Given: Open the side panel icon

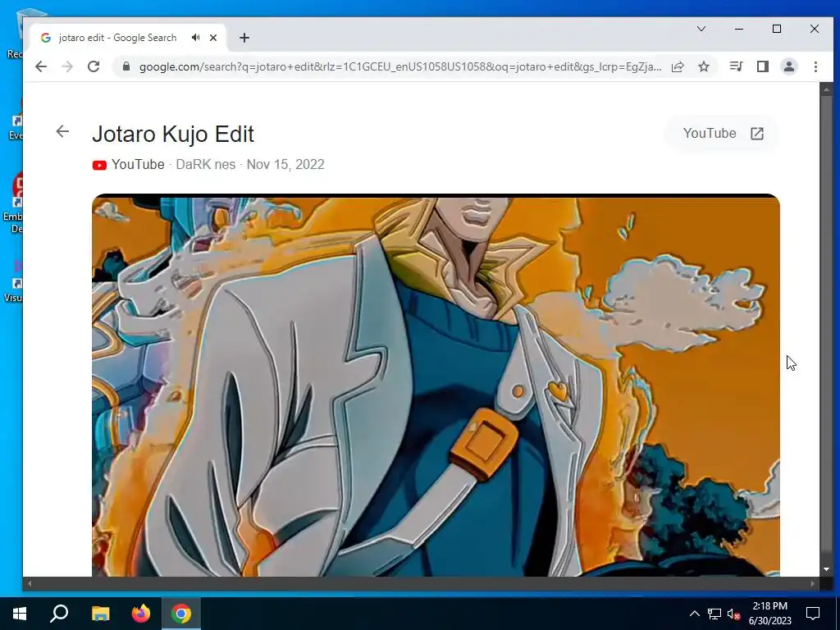Looking at the screenshot, I should pos(763,66).
